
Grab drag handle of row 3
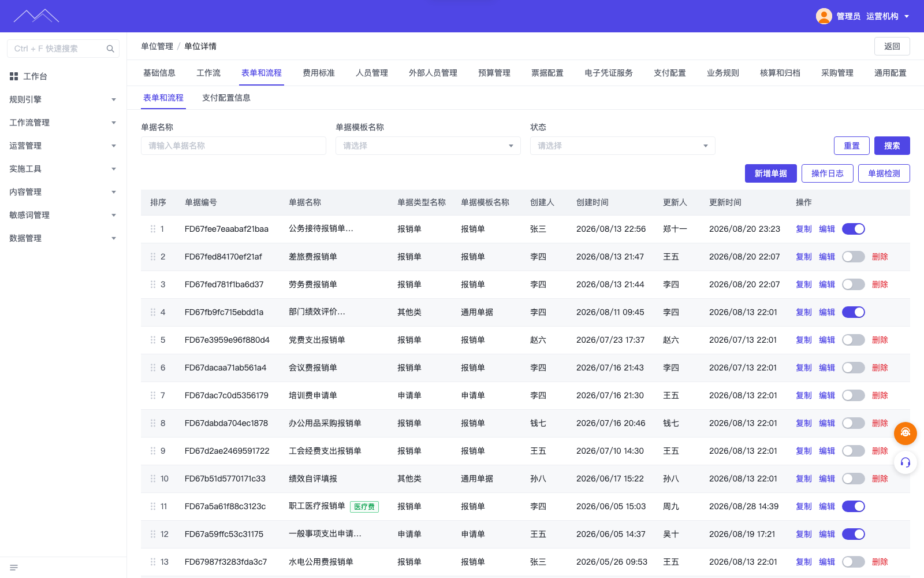click(153, 284)
